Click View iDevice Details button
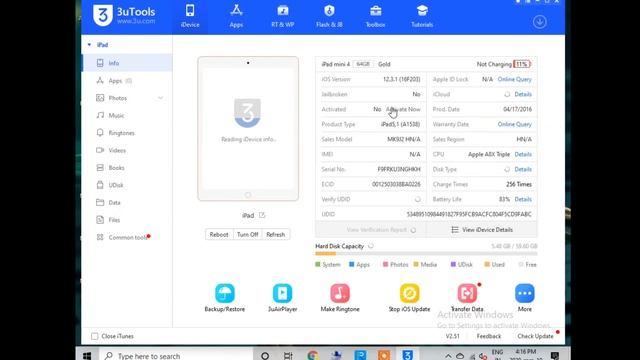Viewport: 640px width, 360px height. coord(482,230)
